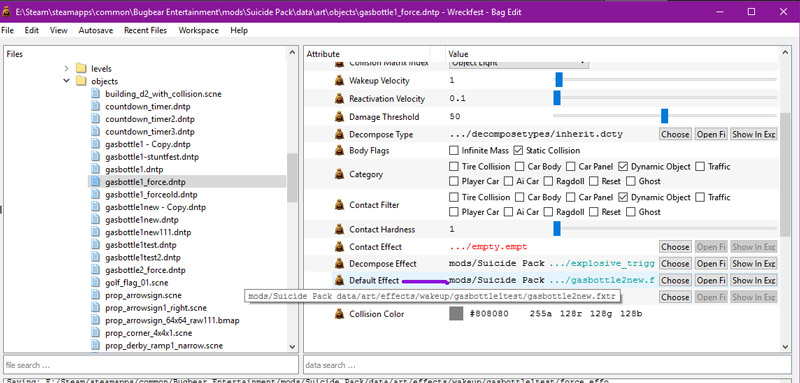Screen dimensions: 800x383
Task: Click the Files panel scrollbar thumb
Action: coord(292,177)
